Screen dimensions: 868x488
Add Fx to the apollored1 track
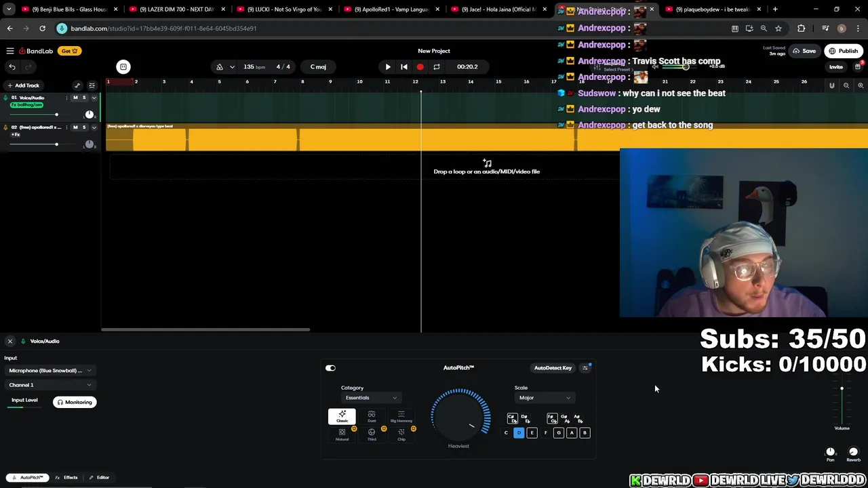16,134
